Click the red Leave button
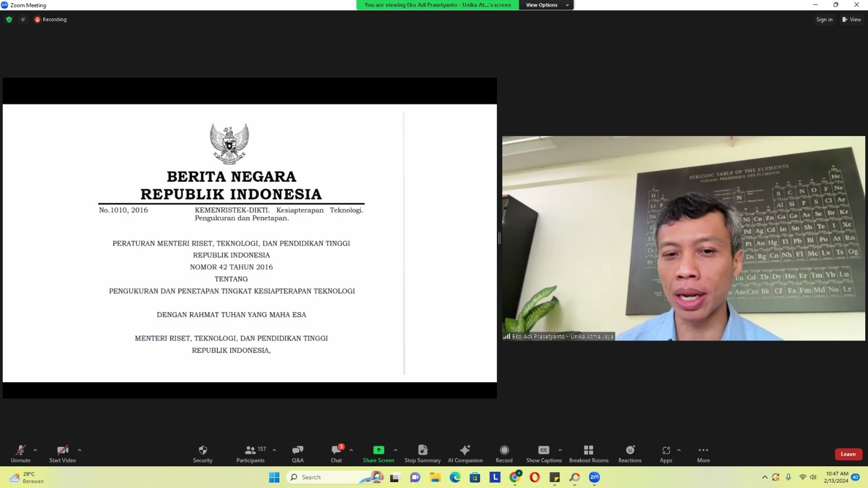Screen dimensions: 868x488 (x=848, y=454)
